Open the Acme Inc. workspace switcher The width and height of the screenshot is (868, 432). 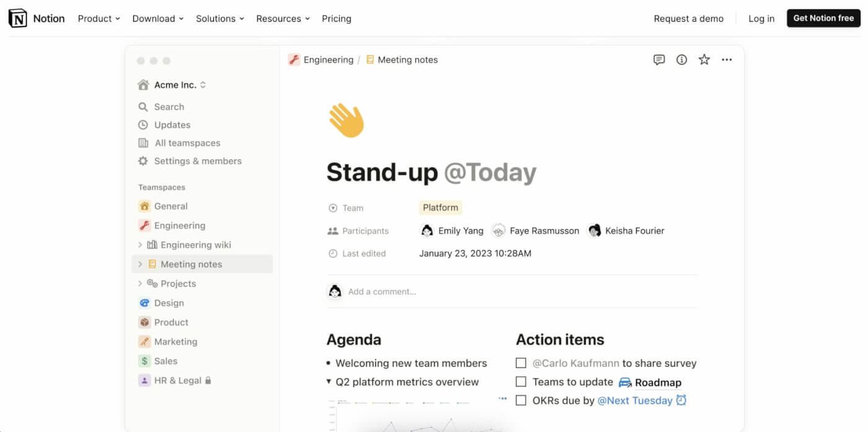172,84
